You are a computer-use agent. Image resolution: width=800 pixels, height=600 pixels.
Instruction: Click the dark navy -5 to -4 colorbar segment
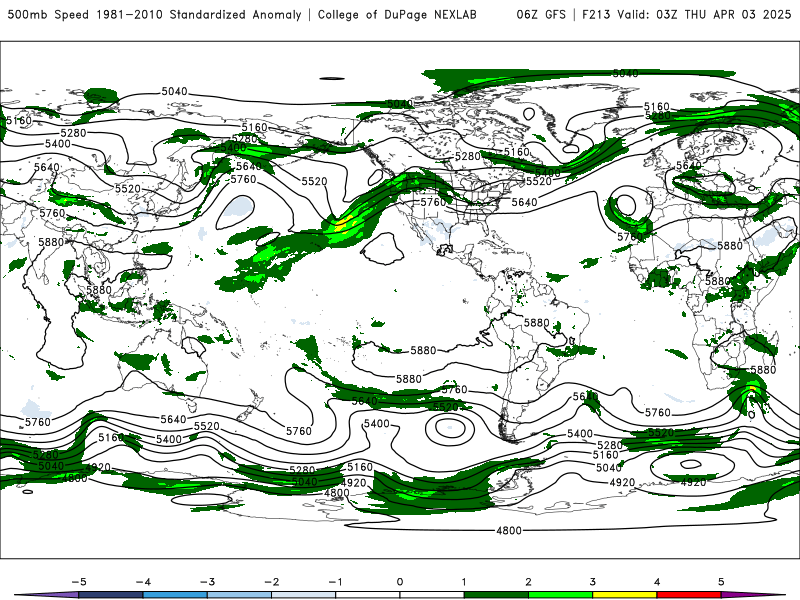coord(111,595)
